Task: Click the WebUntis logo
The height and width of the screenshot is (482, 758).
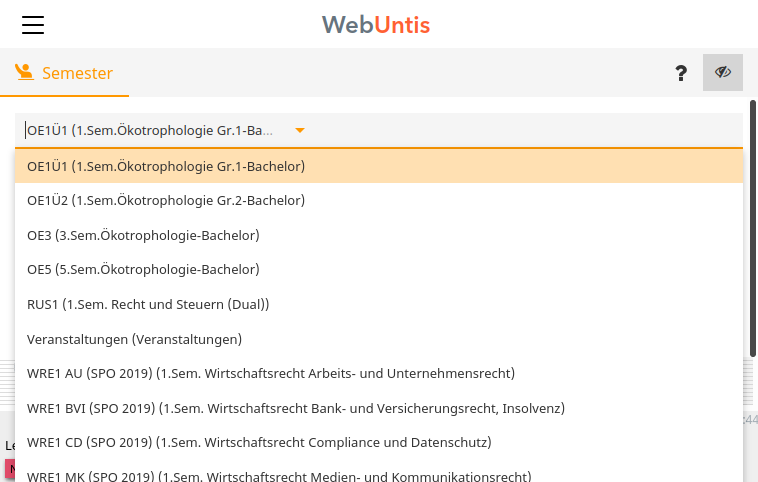Action: tap(376, 24)
